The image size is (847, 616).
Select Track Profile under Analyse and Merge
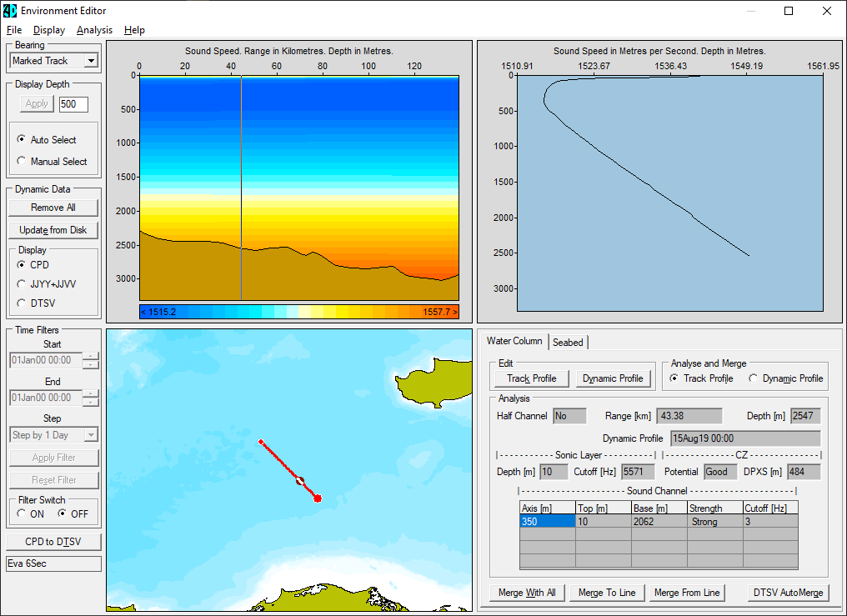click(x=701, y=378)
